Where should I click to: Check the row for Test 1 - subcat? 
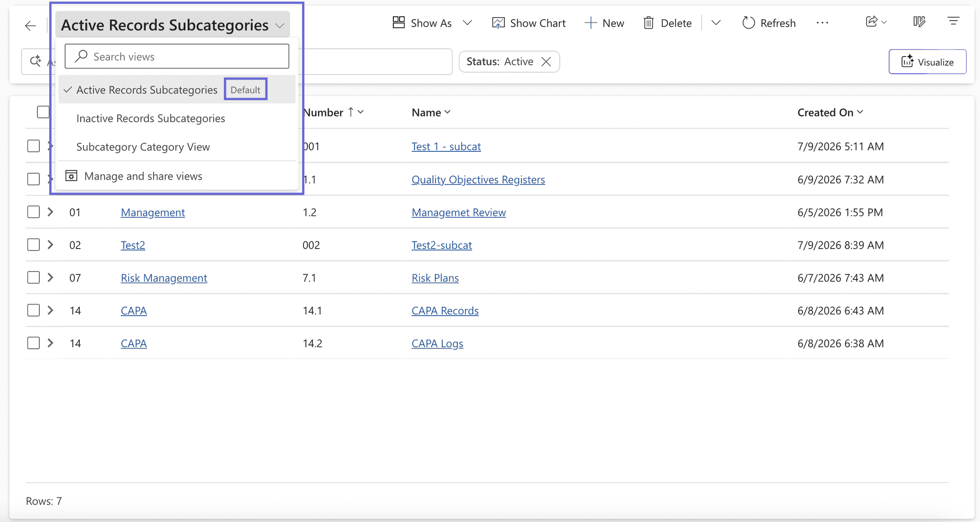33,146
